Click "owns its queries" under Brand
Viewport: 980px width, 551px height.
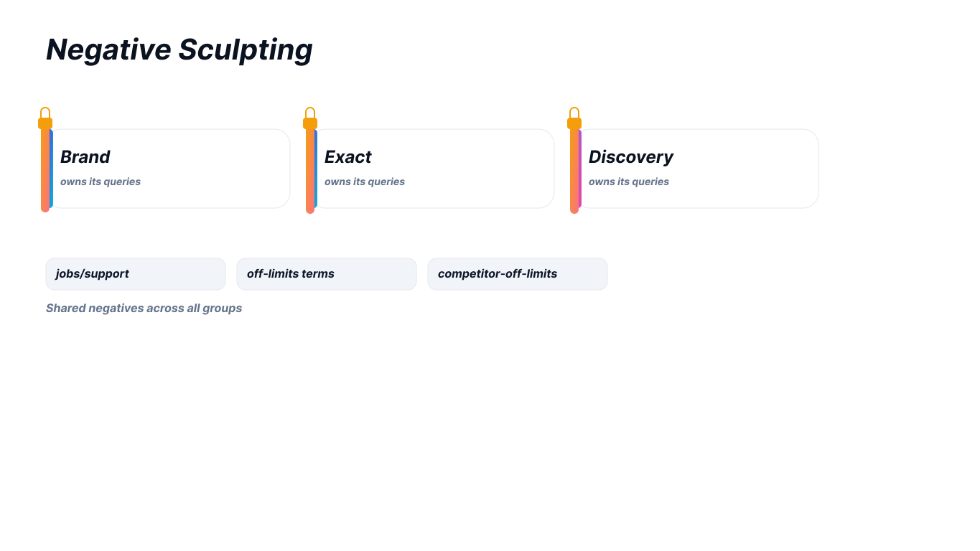tap(101, 182)
